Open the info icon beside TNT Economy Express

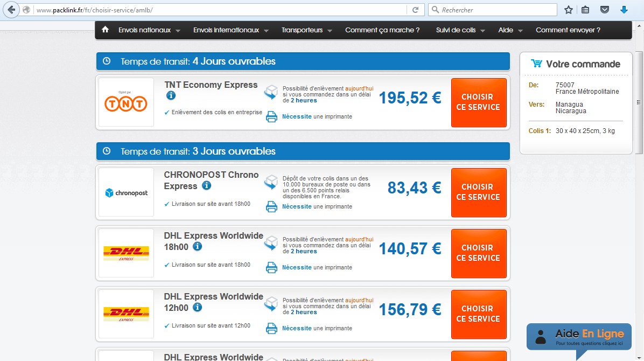(171, 95)
